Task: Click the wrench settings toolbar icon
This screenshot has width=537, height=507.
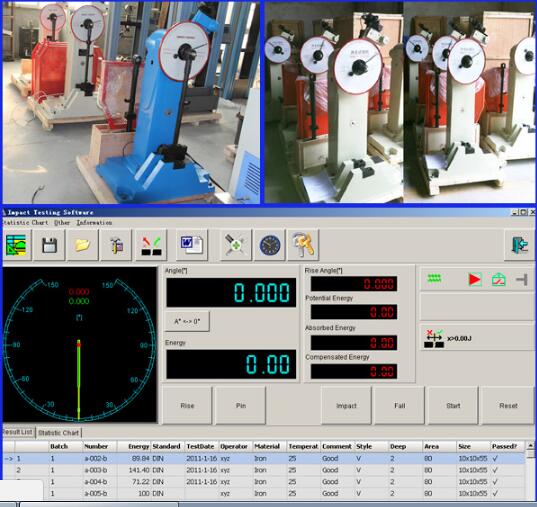Action: [x=304, y=245]
